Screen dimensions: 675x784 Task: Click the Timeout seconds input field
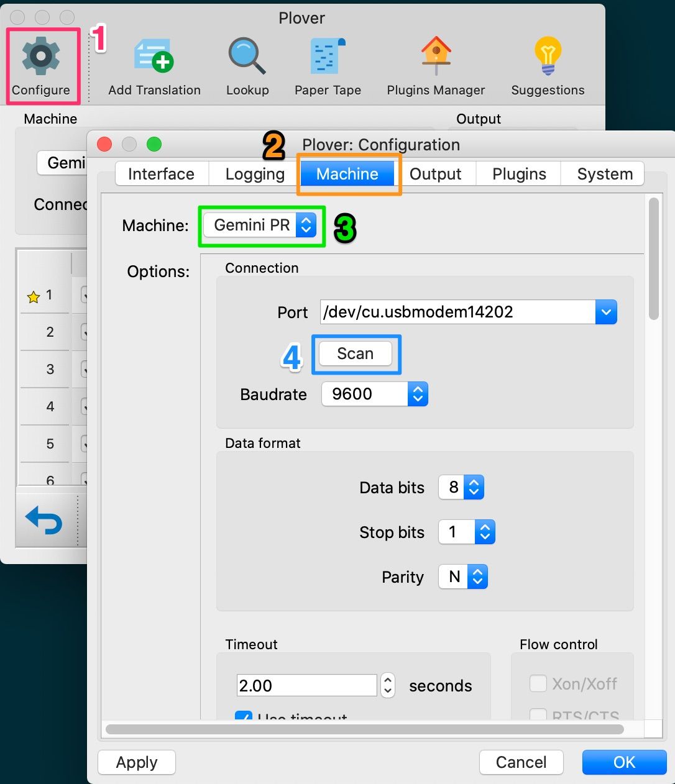click(306, 685)
